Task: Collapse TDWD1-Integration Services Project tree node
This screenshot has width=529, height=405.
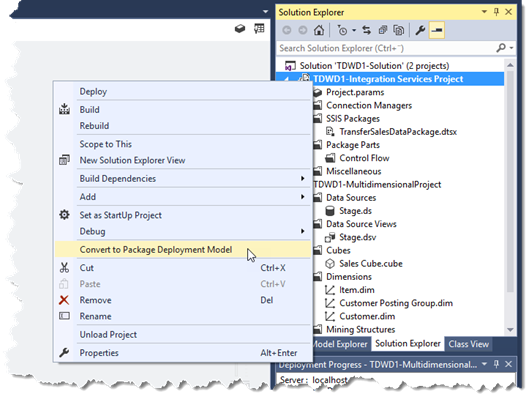Action: point(286,80)
